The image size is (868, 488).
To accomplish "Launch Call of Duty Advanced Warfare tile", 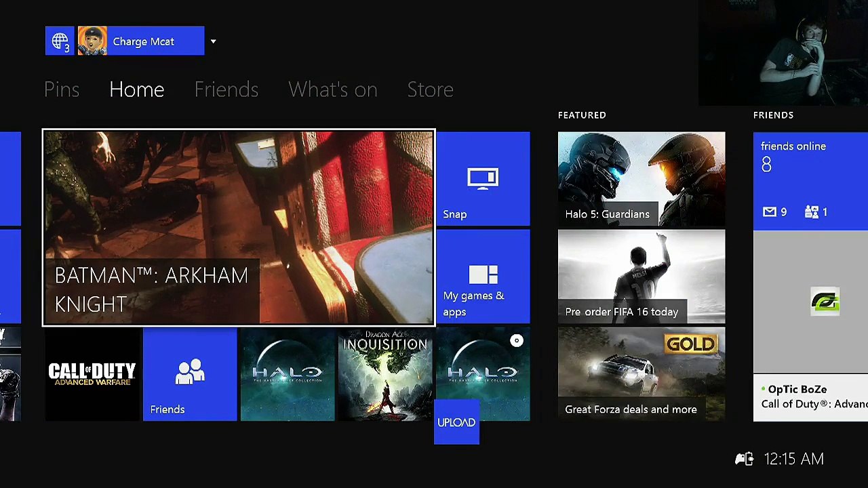I will click(x=92, y=374).
